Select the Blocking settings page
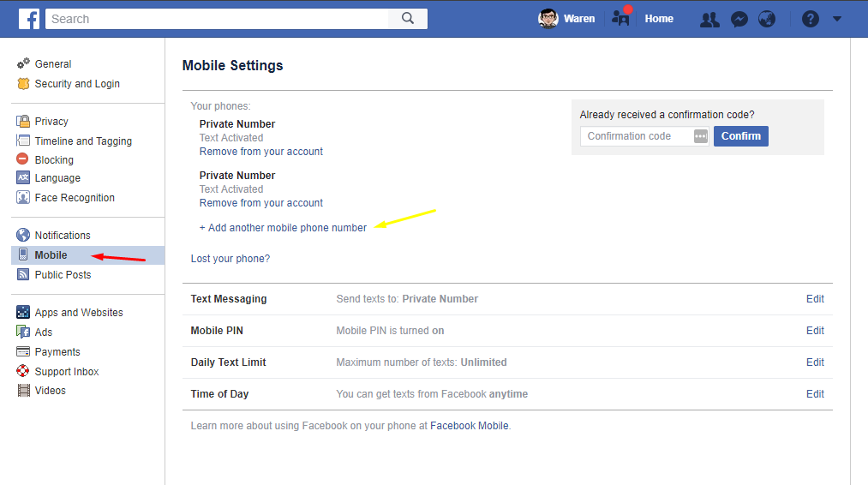This screenshot has width=868, height=485. [x=54, y=159]
